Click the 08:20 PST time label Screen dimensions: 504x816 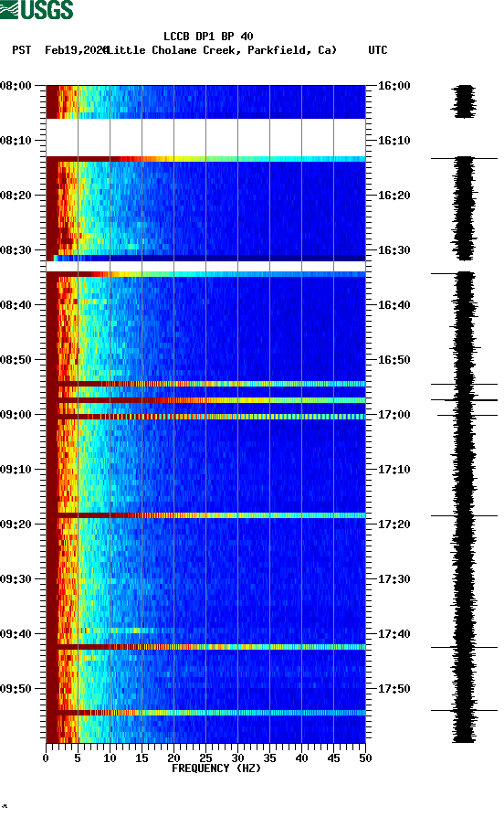click(16, 196)
